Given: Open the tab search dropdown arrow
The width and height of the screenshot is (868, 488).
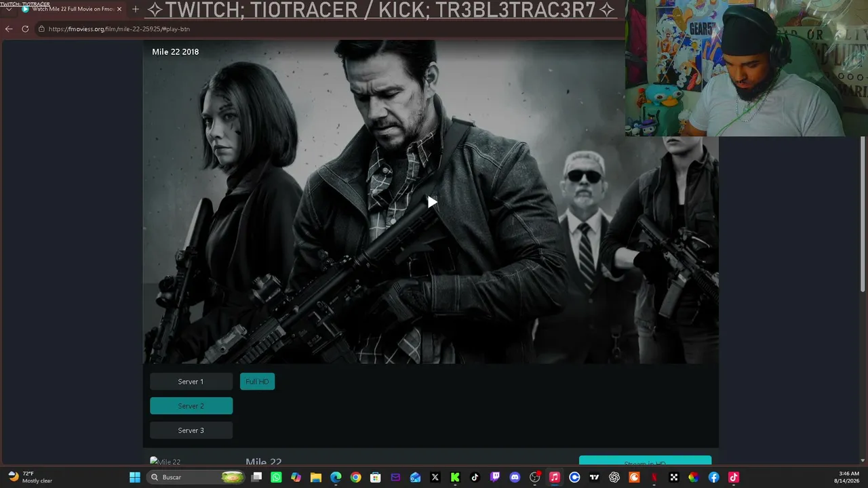Looking at the screenshot, I should click(x=8, y=9).
